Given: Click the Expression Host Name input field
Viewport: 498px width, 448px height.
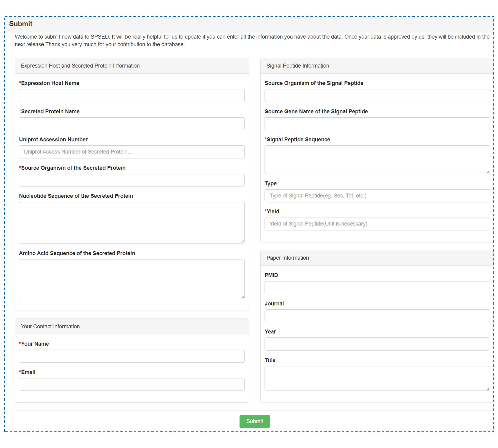Looking at the screenshot, I should [x=132, y=95].
